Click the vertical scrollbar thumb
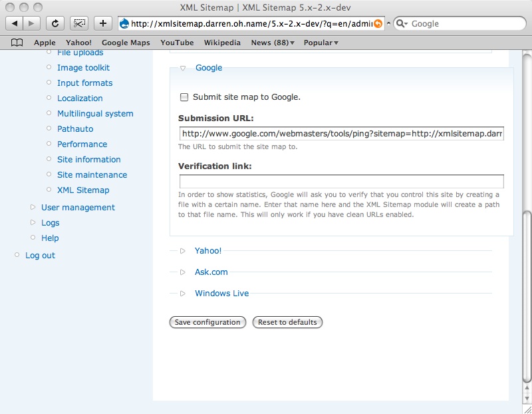This screenshot has height=414, width=532. [527, 298]
